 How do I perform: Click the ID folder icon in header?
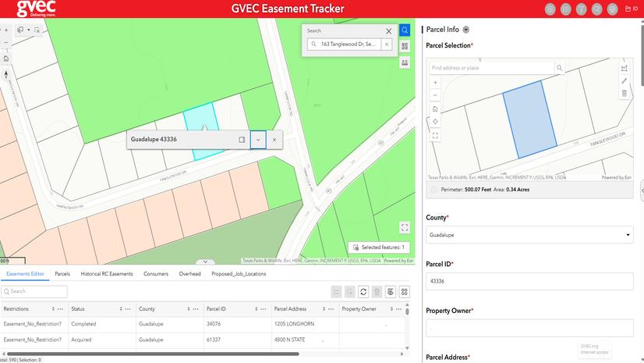[632, 9]
